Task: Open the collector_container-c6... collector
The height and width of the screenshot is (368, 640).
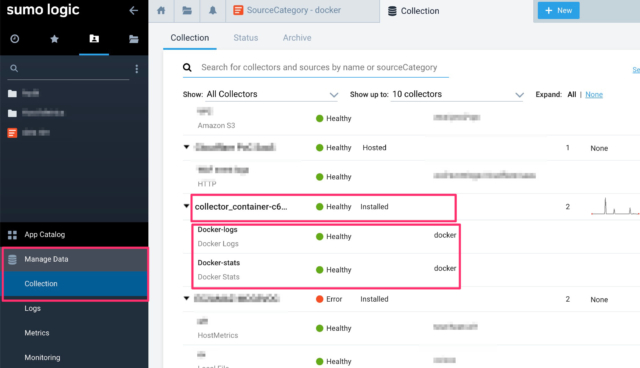Action: pyautogui.click(x=241, y=207)
